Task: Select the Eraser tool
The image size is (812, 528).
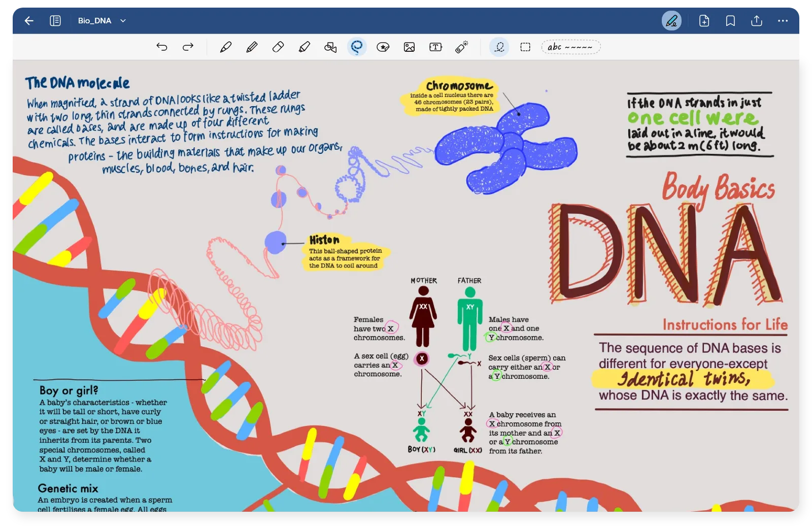Action: coord(278,47)
